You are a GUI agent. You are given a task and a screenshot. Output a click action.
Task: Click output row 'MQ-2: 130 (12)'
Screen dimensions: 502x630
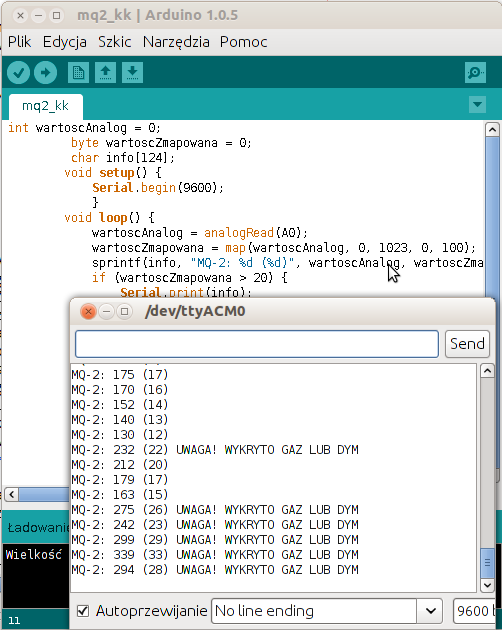(x=120, y=435)
